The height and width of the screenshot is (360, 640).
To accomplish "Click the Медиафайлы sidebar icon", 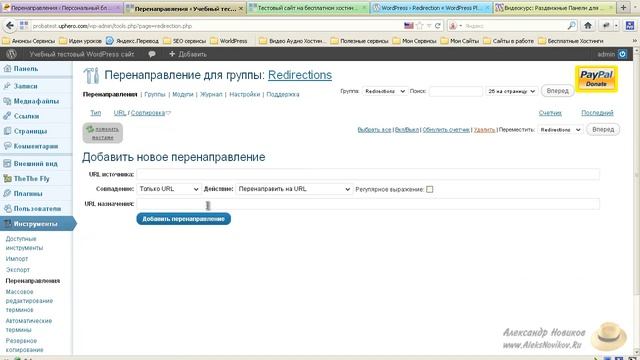I will click(x=7, y=101).
